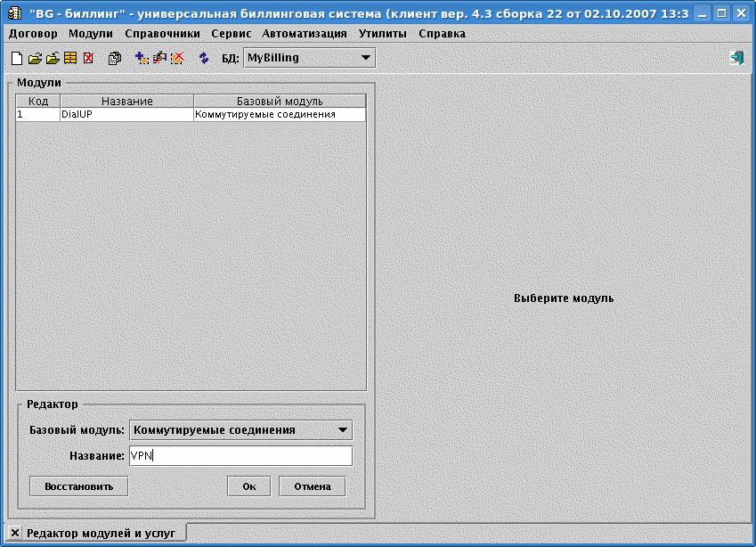Open the Справочники menu
Image resolution: width=756 pixels, height=547 pixels.
162,33
